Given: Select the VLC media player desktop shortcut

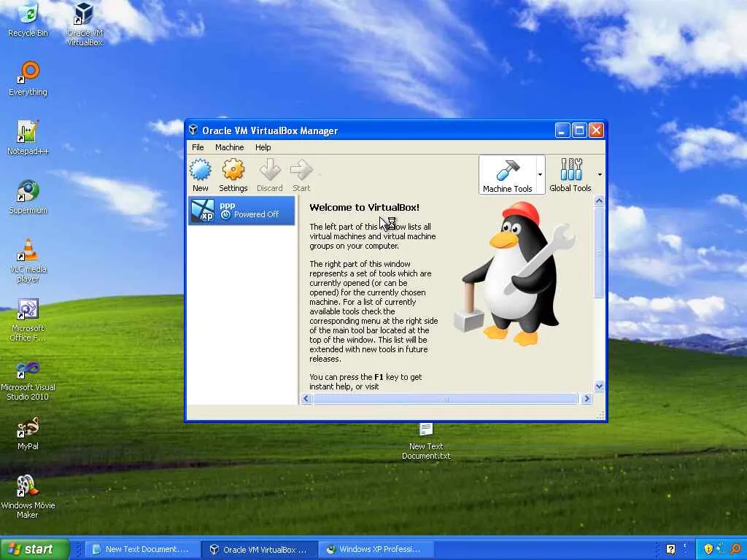Looking at the screenshot, I should click(x=28, y=261).
